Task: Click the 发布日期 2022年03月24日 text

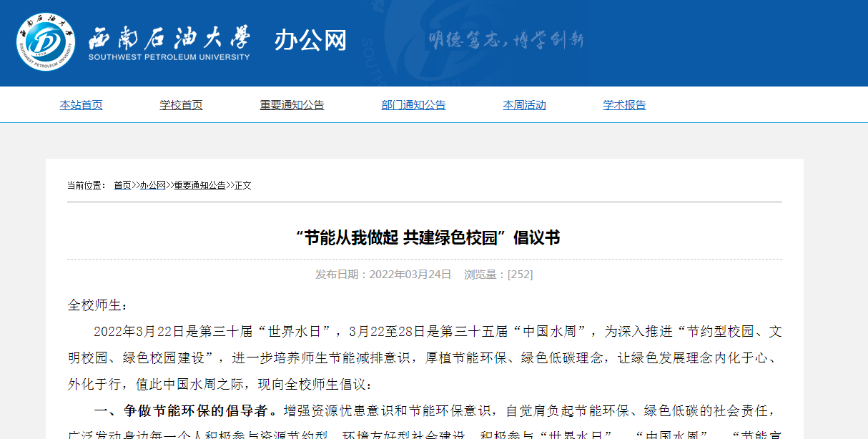Action: (383, 275)
